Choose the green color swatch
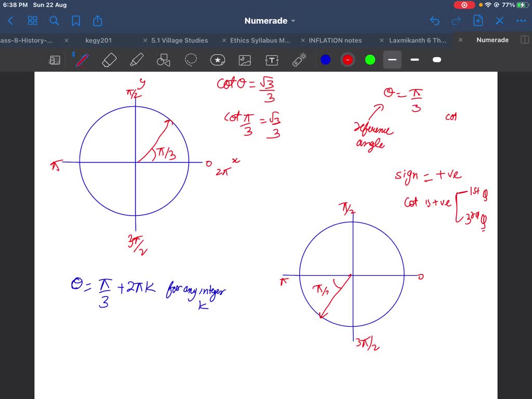 tap(369, 59)
